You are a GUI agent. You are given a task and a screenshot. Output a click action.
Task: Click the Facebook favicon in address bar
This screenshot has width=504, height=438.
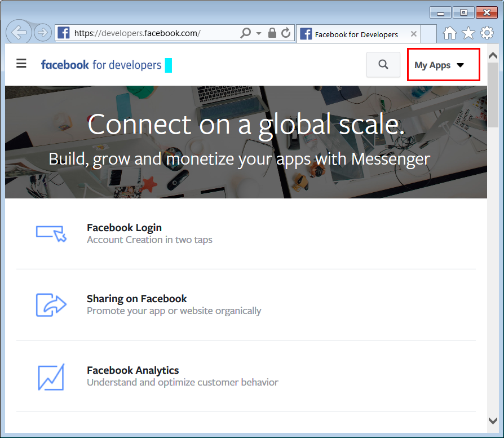tap(64, 33)
